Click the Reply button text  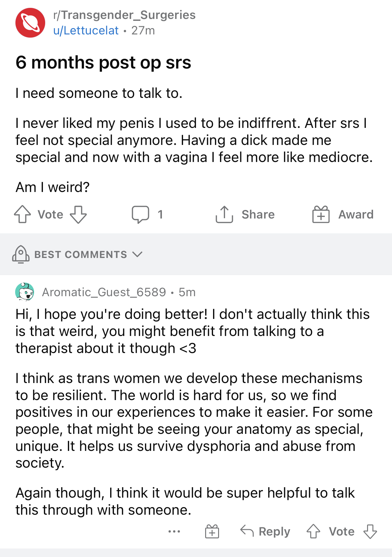coord(274,531)
